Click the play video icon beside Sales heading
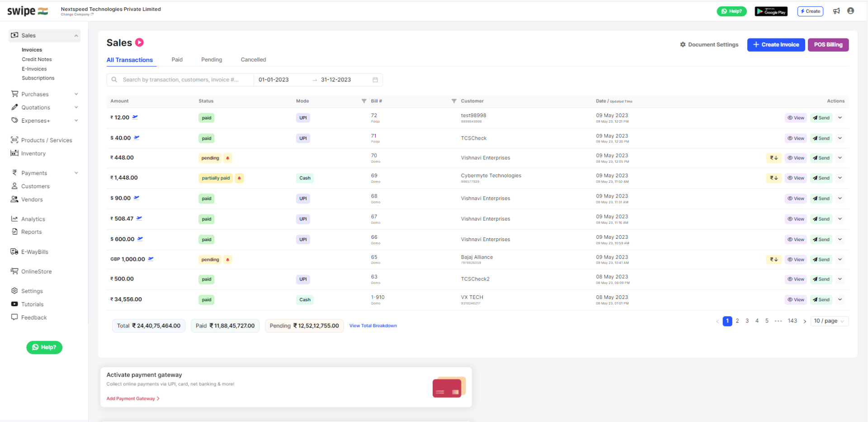 (139, 42)
